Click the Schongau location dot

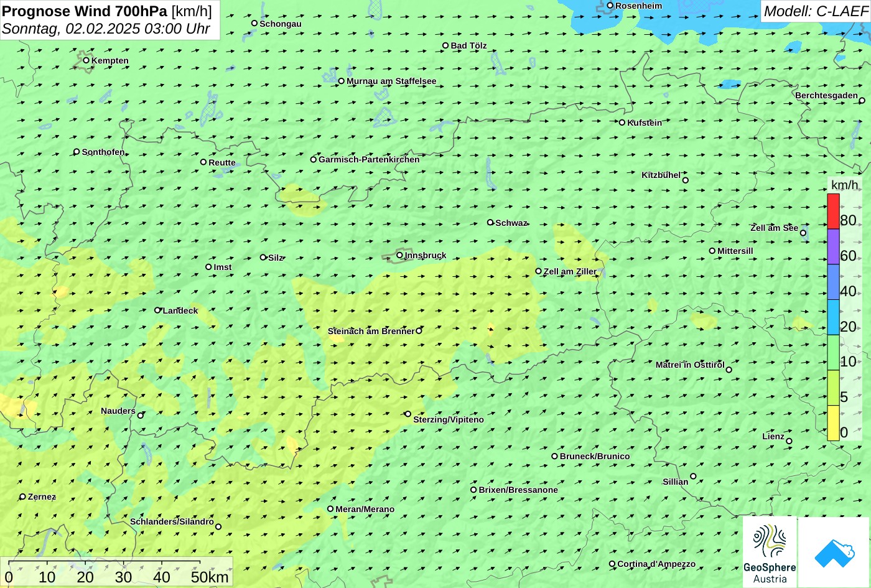[x=254, y=23]
